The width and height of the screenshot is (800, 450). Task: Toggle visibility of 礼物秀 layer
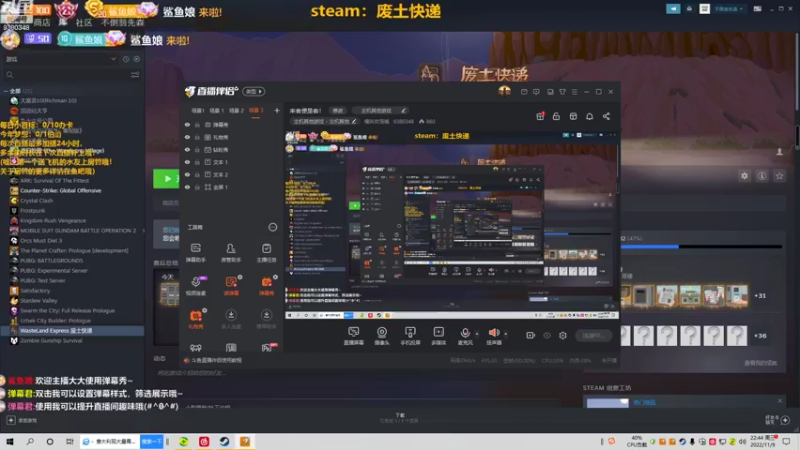[187, 137]
